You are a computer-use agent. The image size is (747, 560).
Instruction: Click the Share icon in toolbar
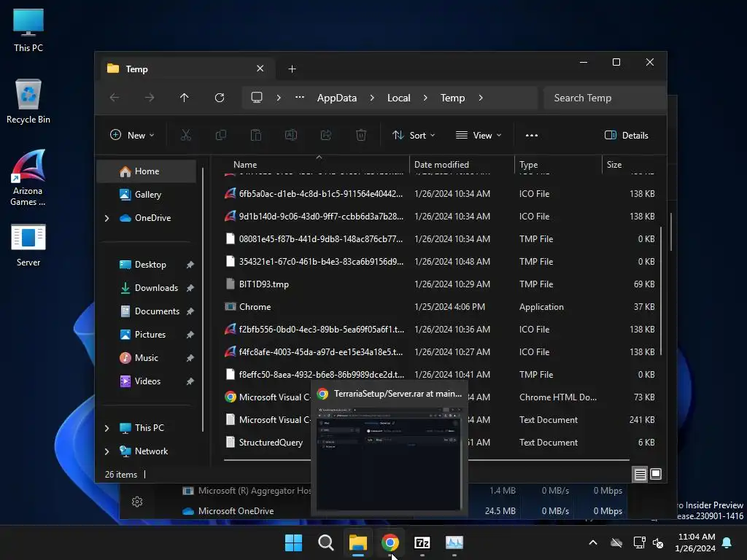pos(326,135)
